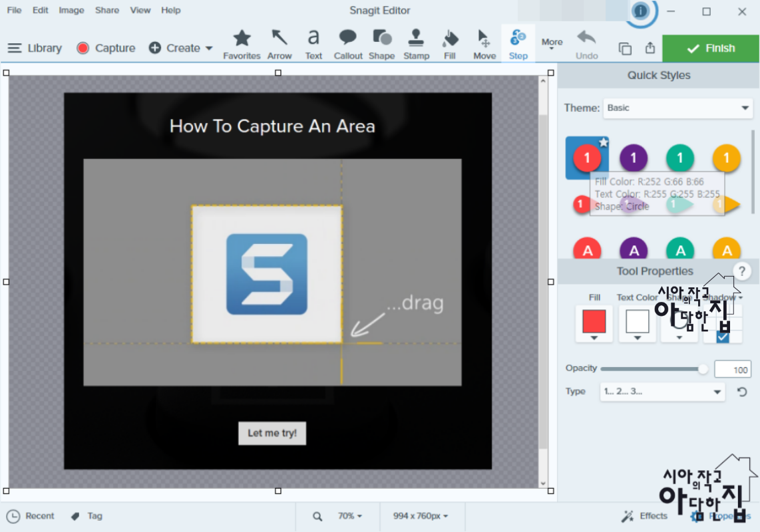
Task: Click the red Capture button
Action: coord(106,48)
